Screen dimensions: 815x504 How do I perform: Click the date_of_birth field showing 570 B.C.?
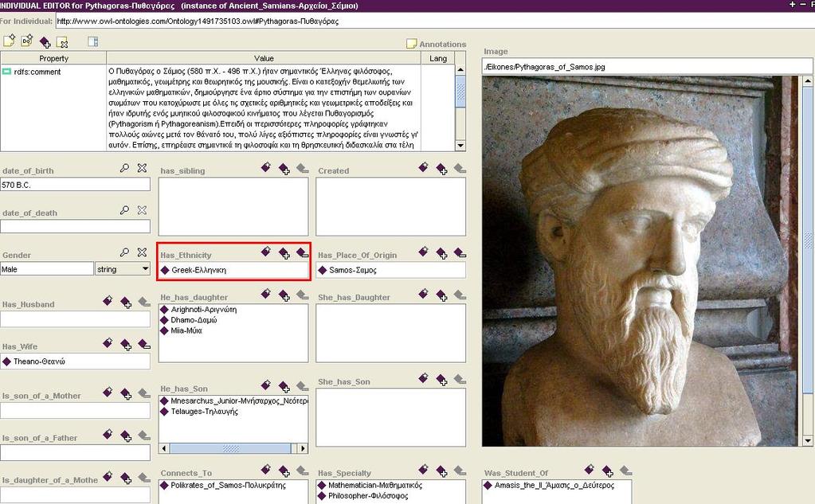point(76,185)
